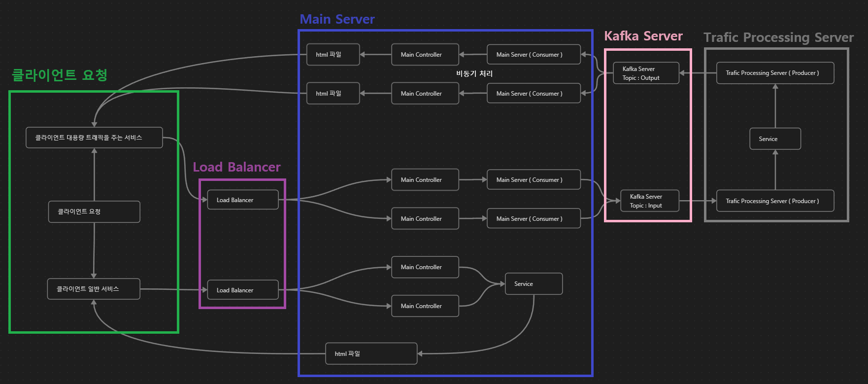
Task: Select the green '클라이언트 요청' group title
Action: (x=60, y=75)
